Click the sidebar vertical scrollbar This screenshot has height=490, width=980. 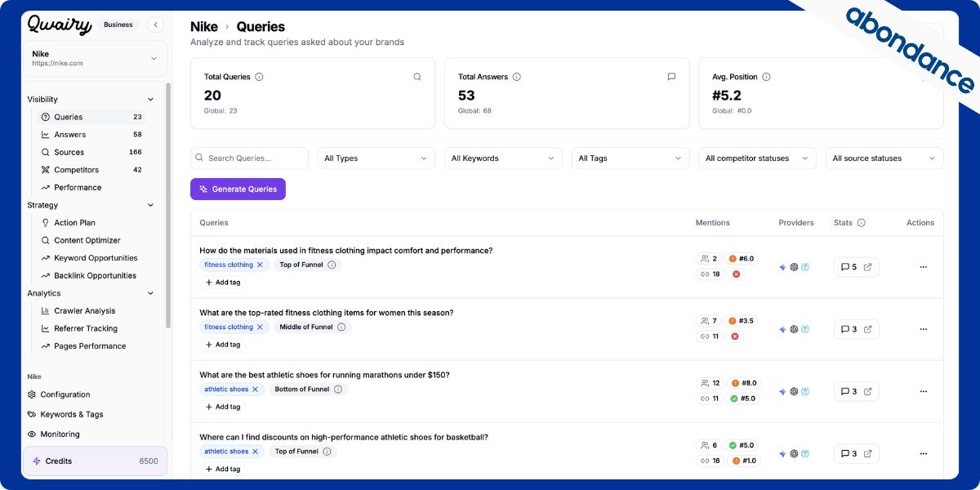169,204
